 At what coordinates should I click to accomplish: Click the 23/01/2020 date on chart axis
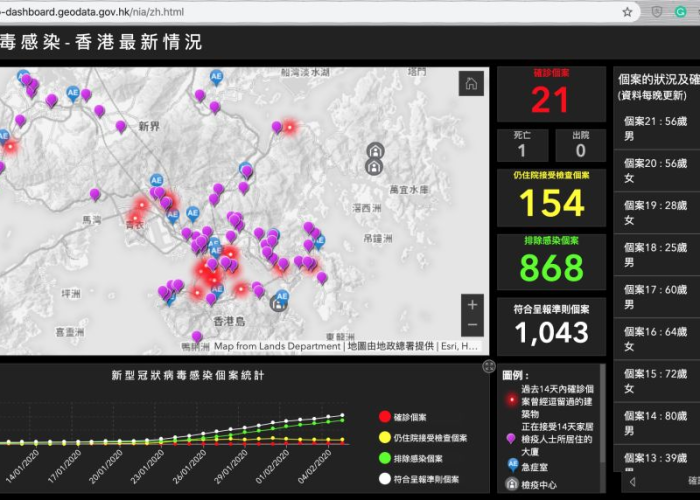[x=149, y=466]
